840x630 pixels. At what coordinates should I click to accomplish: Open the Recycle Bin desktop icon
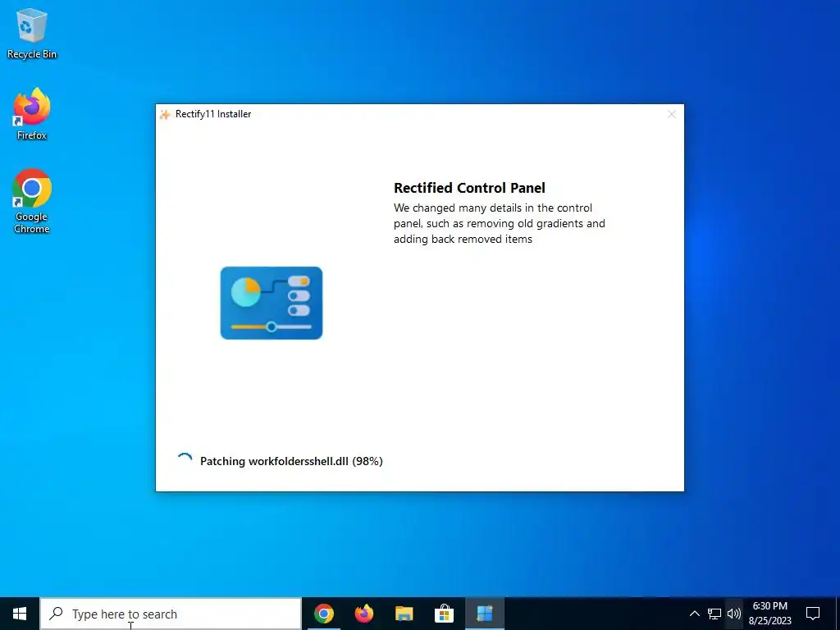pyautogui.click(x=32, y=33)
